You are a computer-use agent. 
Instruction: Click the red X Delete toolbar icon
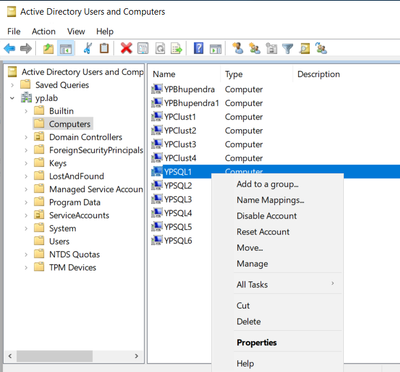(x=126, y=48)
